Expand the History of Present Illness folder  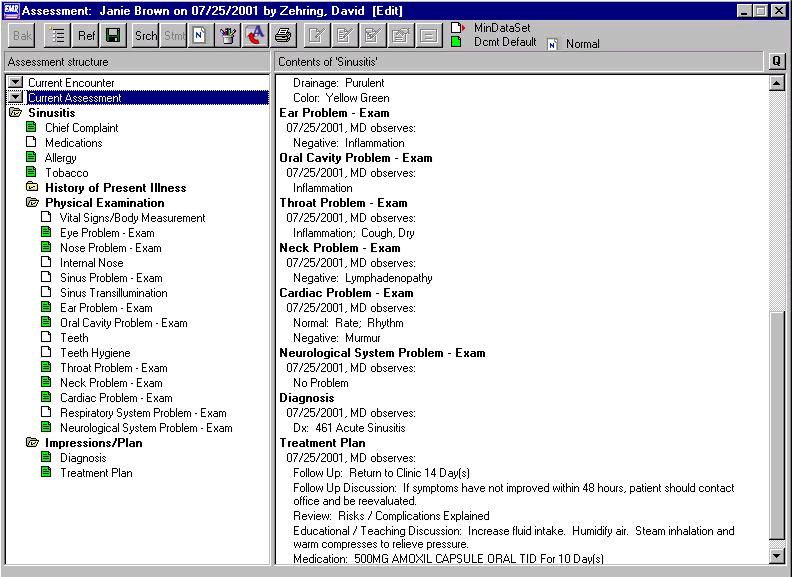[32, 188]
